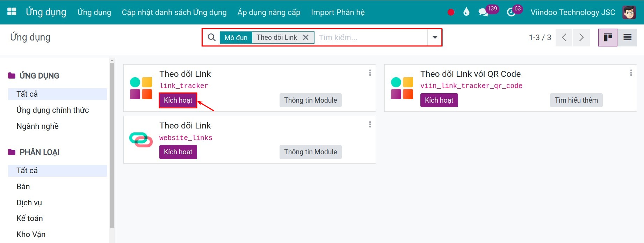
Task: Open kebab menu on website_links card
Action: (370, 125)
